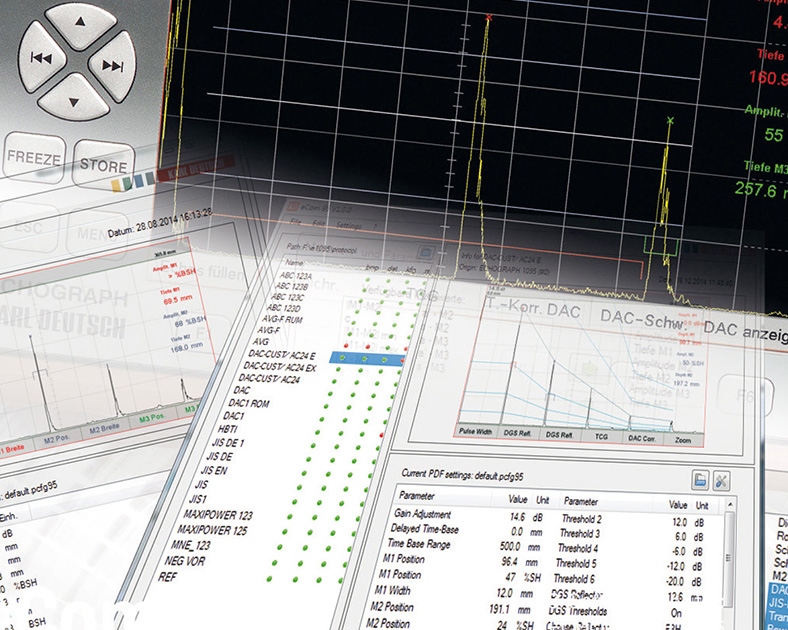The width and height of the screenshot is (788, 630).
Task: Click the Threshold 2 parameter row
Action: pyautogui.click(x=633, y=520)
